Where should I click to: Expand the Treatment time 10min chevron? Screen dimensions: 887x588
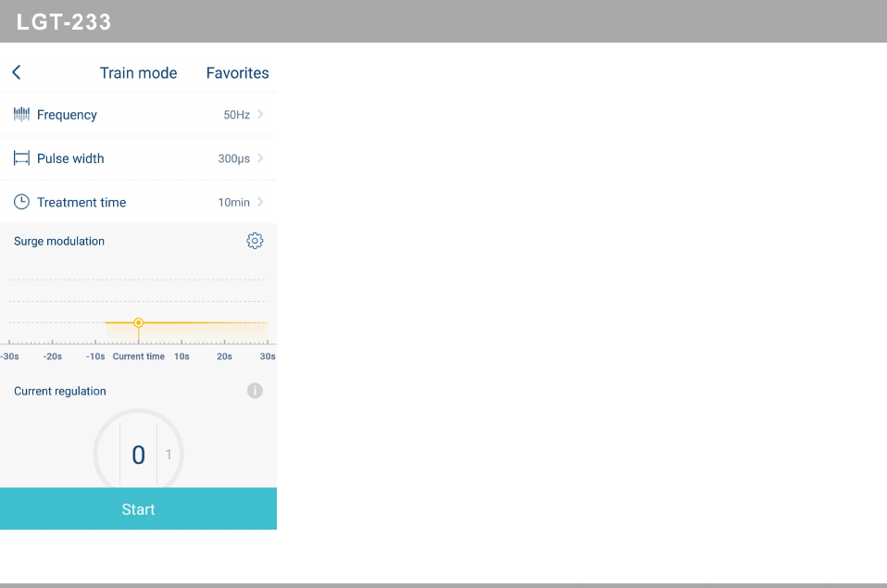260,202
